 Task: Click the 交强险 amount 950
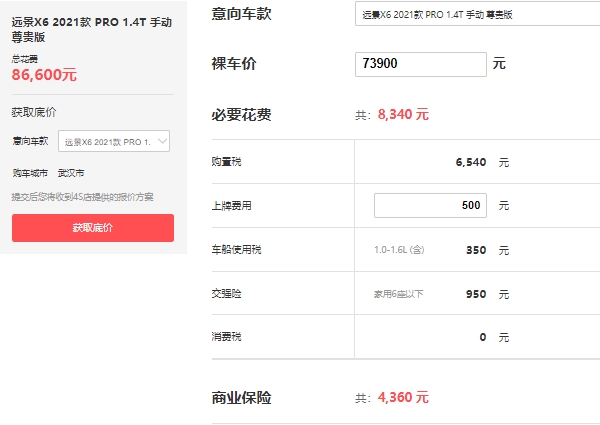coord(475,295)
